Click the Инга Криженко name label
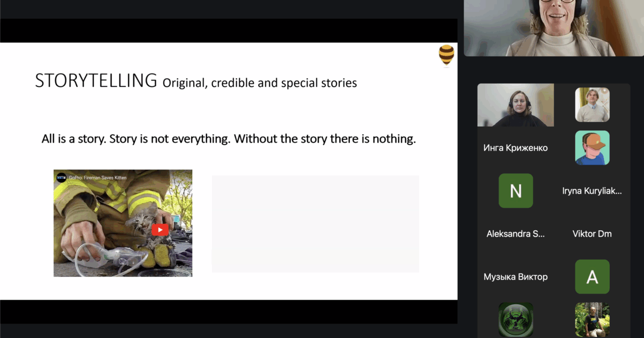644x338 pixels. [x=515, y=148]
